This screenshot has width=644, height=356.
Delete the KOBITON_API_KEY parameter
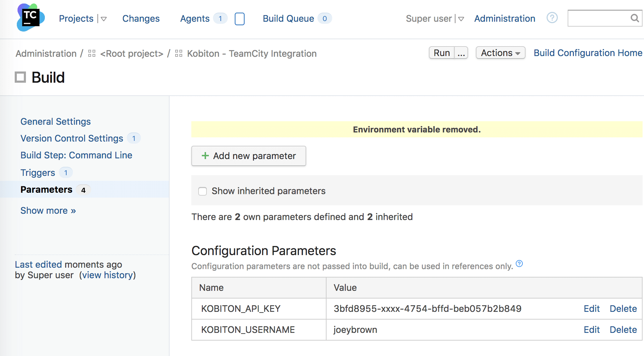623,309
